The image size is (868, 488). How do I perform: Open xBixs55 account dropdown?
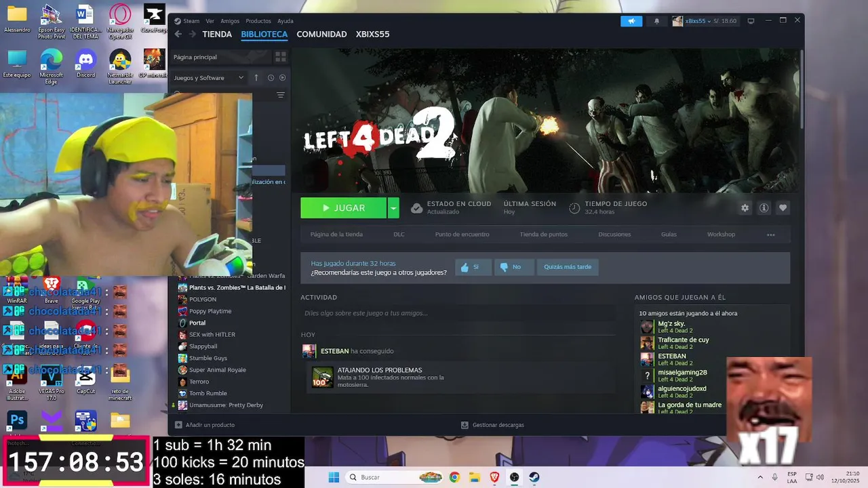pyautogui.click(x=704, y=21)
